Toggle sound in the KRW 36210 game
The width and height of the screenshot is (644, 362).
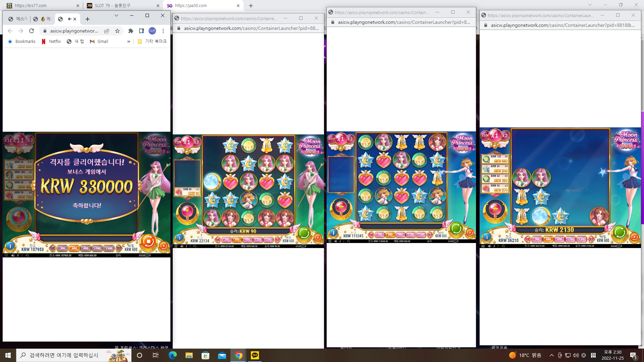pyautogui.click(x=489, y=246)
